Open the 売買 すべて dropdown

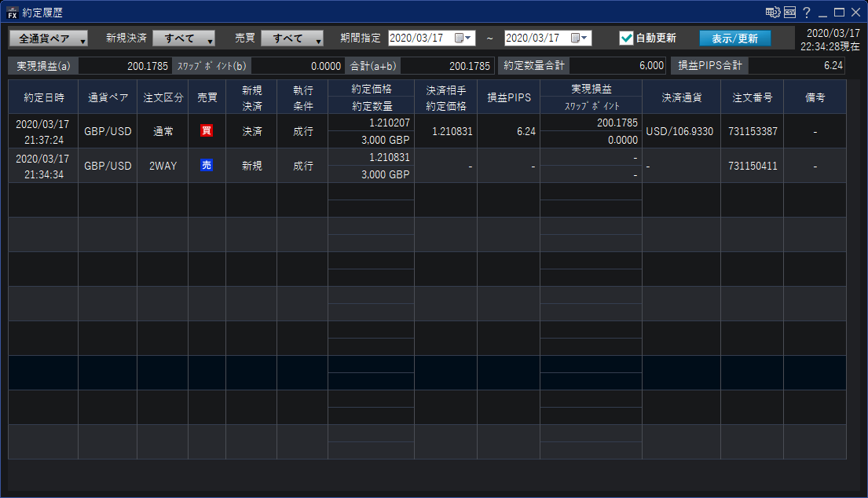tap(292, 38)
